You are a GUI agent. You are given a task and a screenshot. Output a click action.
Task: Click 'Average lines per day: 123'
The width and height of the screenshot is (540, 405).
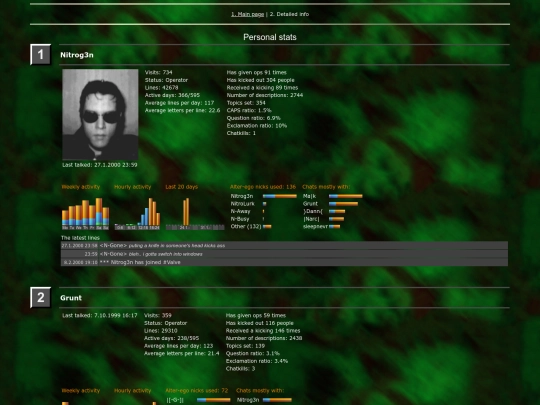pyautogui.click(x=178, y=346)
